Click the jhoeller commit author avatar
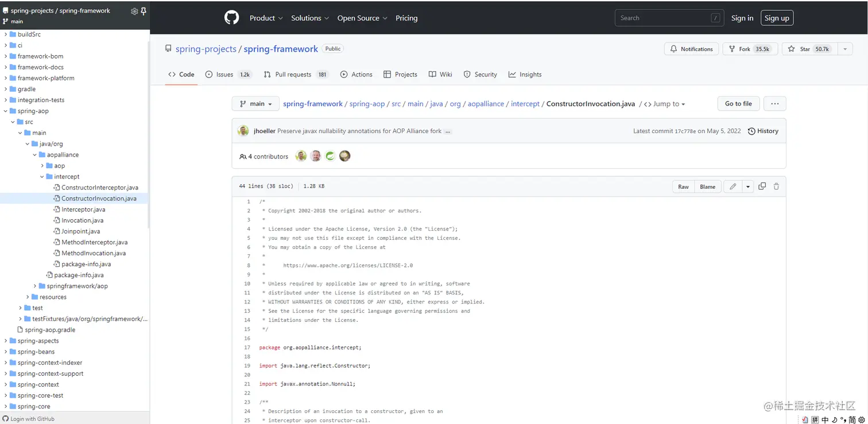The width and height of the screenshot is (868, 424). pos(243,131)
